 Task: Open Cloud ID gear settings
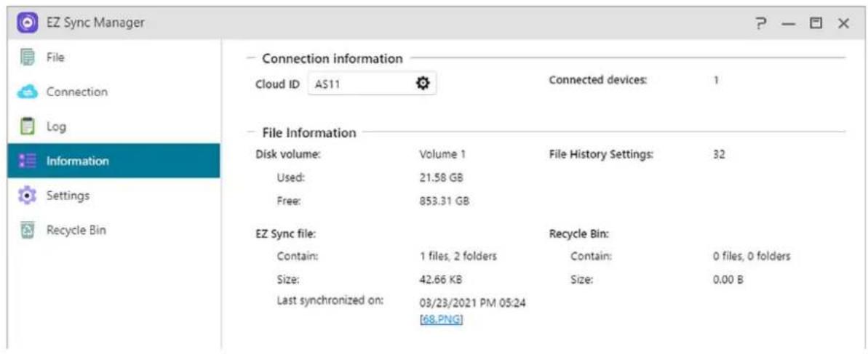point(422,84)
